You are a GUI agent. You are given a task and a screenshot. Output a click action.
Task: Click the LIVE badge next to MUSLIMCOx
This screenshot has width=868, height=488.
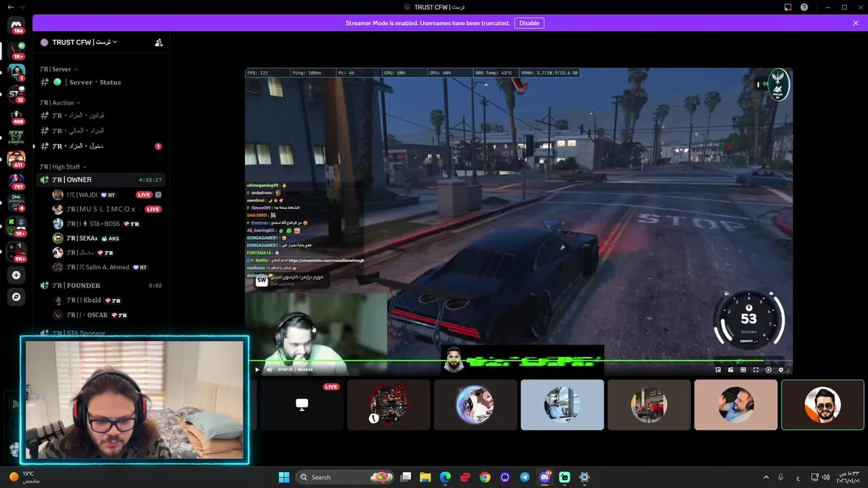click(153, 209)
